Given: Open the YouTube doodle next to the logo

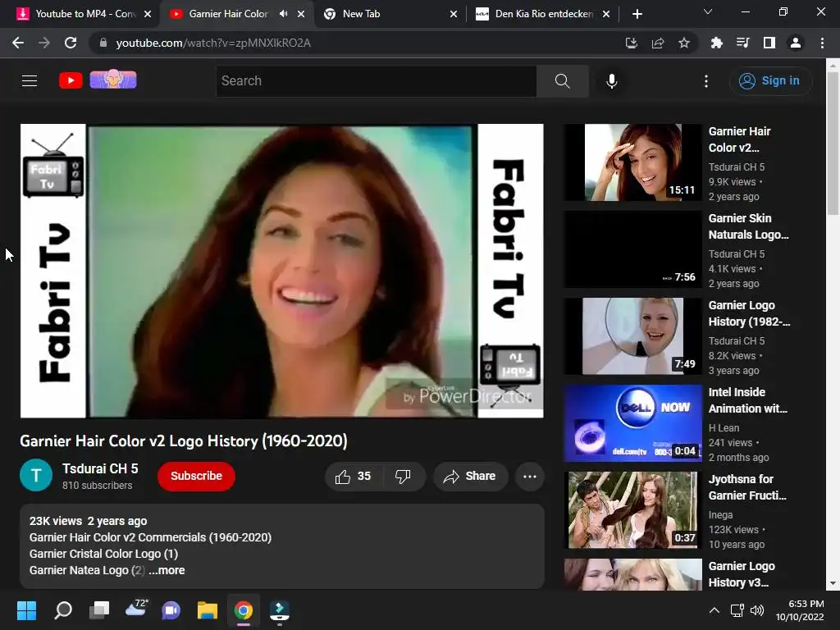Looking at the screenshot, I should (113, 80).
